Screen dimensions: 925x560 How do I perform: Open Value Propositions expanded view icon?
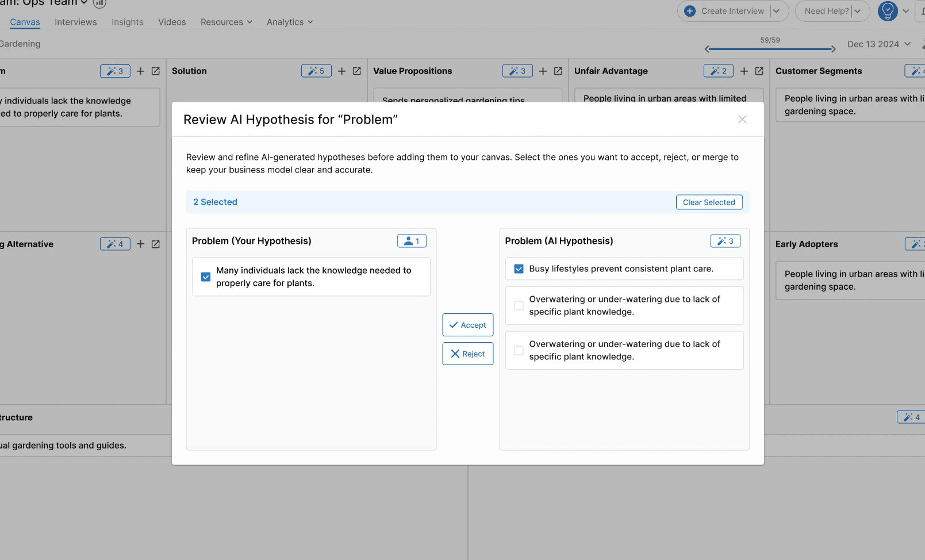tap(558, 71)
